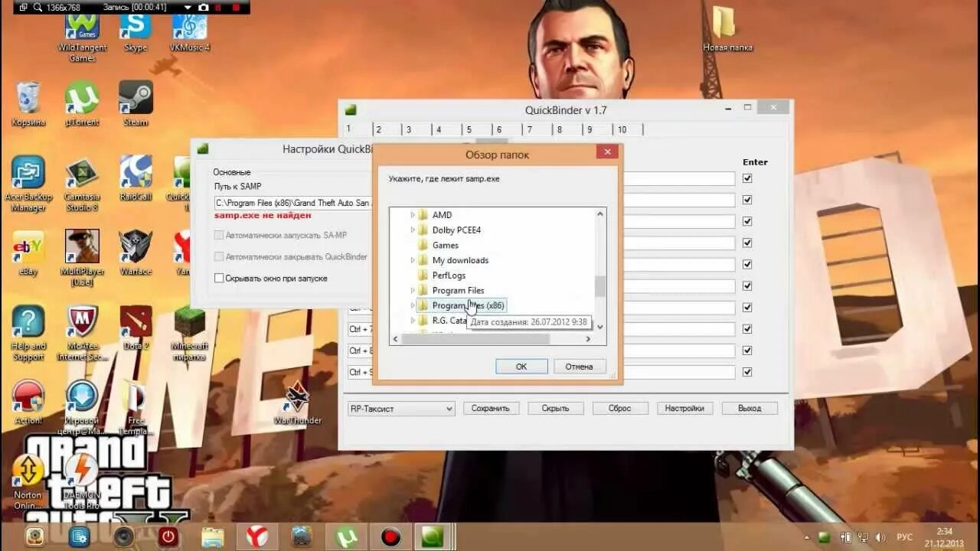Image resolution: width=980 pixels, height=551 pixels.
Task: Expand the R.G. Catalyst folder node
Action: click(413, 321)
